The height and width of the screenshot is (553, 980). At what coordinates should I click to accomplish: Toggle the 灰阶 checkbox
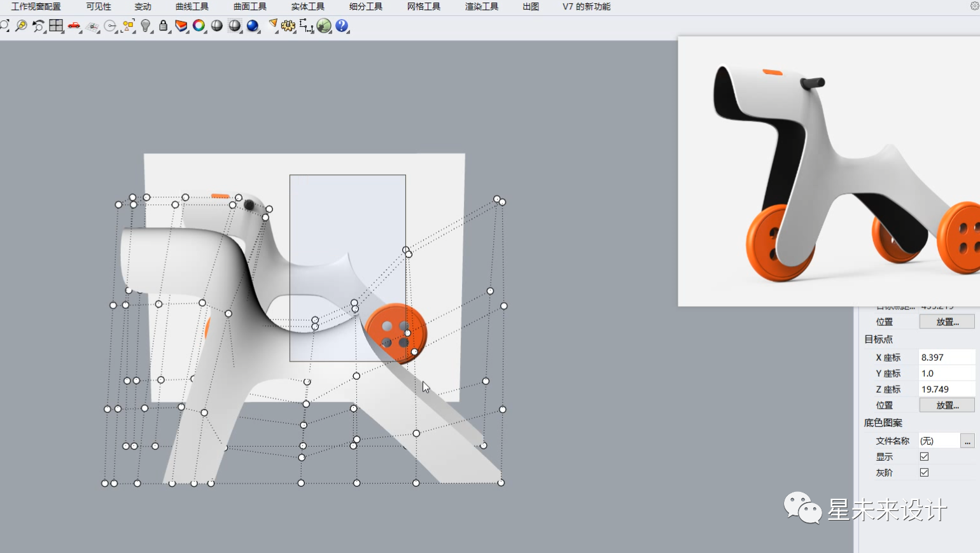pos(924,473)
